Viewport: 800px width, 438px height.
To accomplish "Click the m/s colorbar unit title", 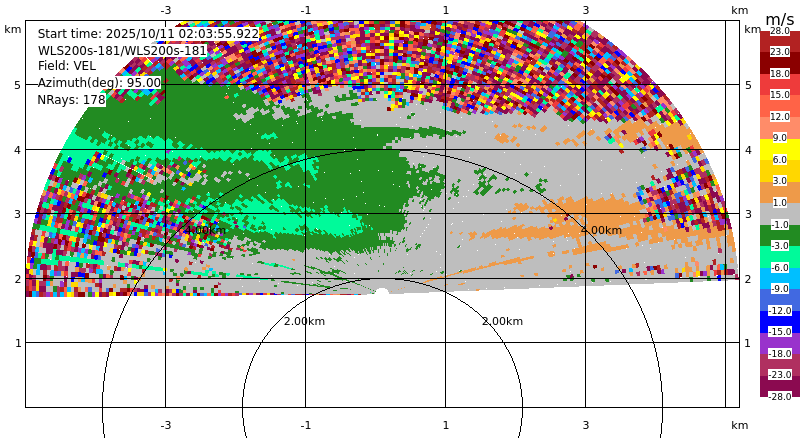I will [x=780, y=19].
